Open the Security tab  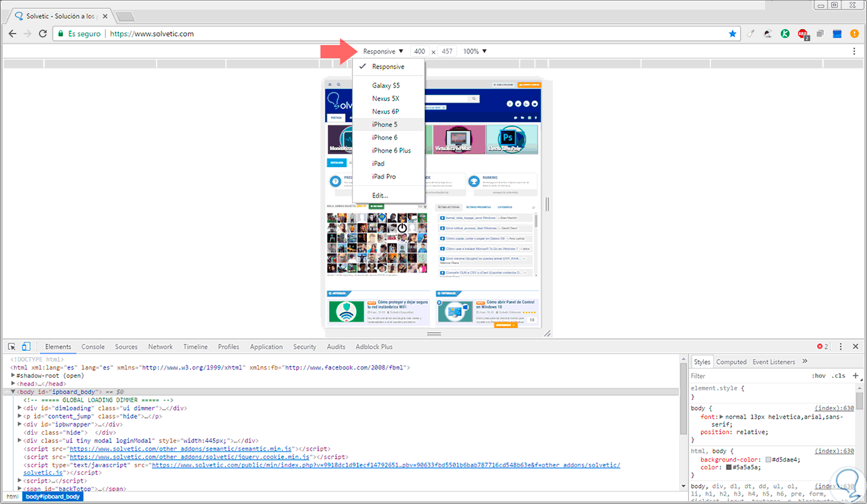tap(304, 347)
